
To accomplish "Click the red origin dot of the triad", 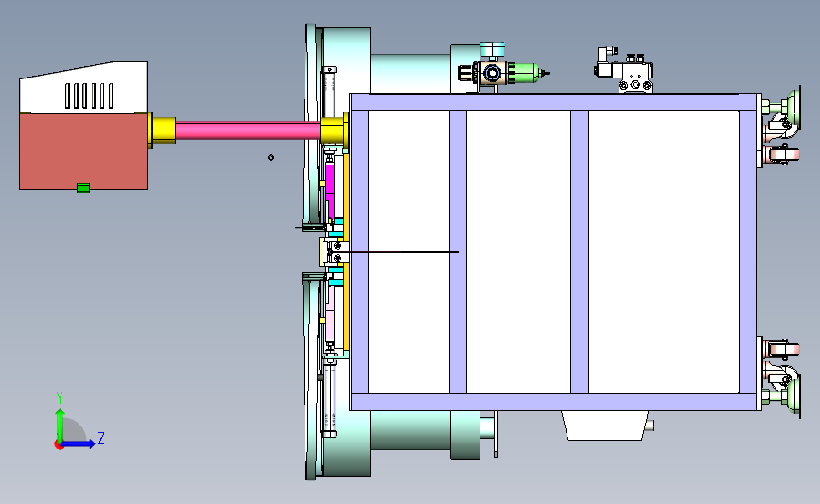I will [59, 445].
